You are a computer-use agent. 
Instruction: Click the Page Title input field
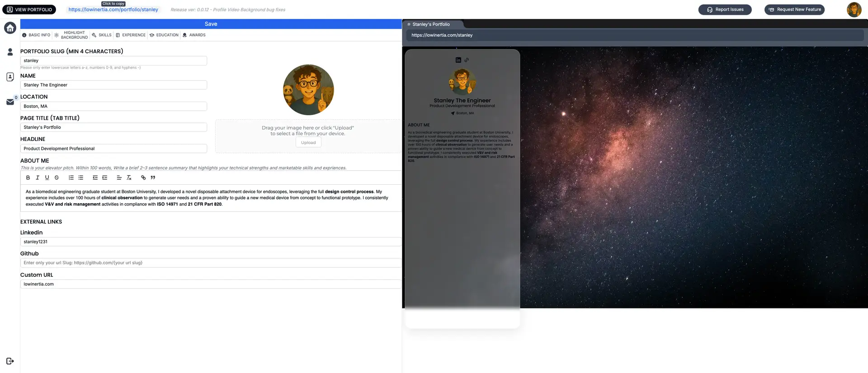[113, 127]
